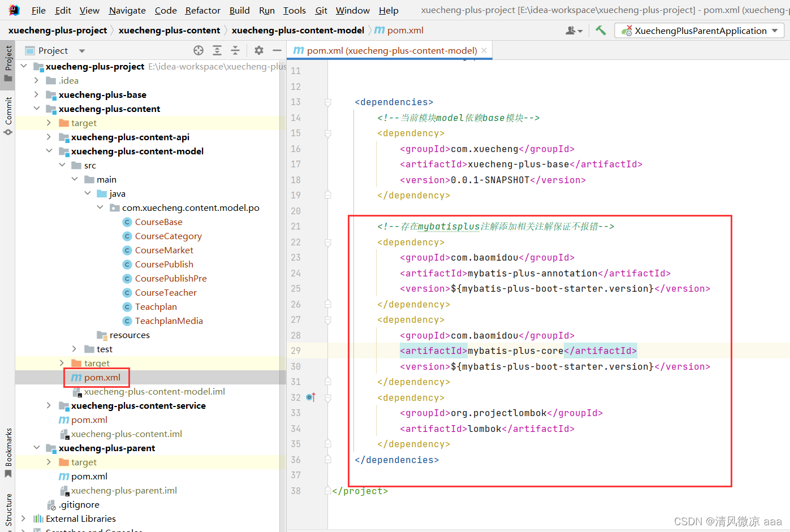Click the locate/select opened file target icon
The height and width of the screenshot is (532, 790).
(x=198, y=50)
